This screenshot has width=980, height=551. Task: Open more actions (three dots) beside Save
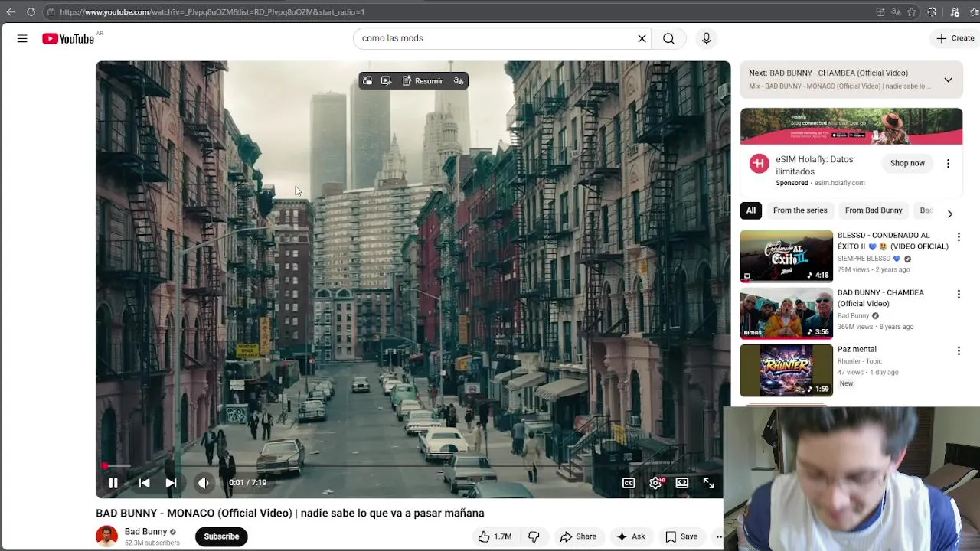(x=719, y=536)
